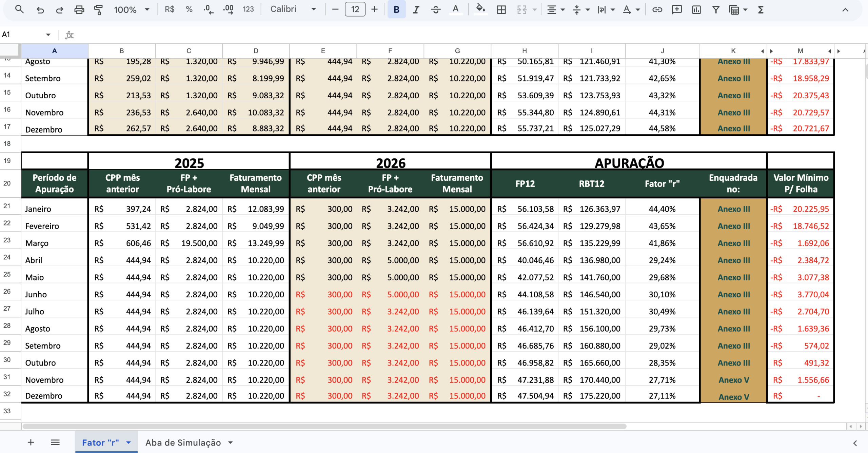Open the functions sigma menu
The height and width of the screenshot is (453, 868).
click(x=761, y=9)
